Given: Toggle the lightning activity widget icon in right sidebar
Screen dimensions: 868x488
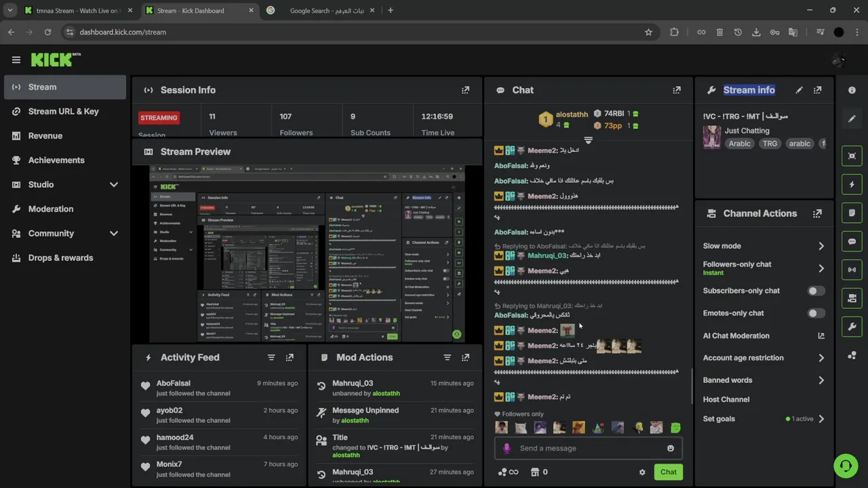Looking at the screenshot, I should [x=852, y=184].
